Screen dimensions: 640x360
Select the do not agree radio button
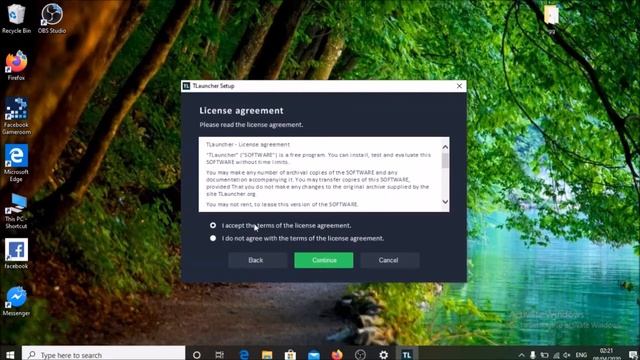tap(213, 238)
